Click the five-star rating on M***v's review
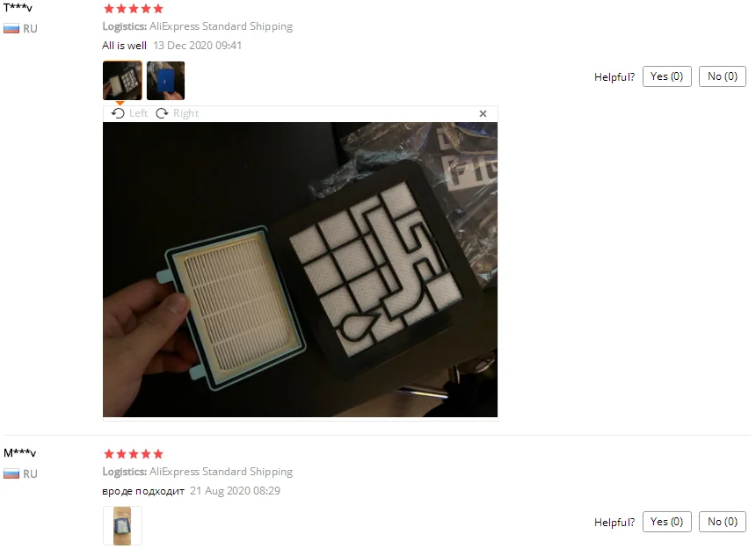The width and height of the screenshot is (756, 556). coord(134,454)
